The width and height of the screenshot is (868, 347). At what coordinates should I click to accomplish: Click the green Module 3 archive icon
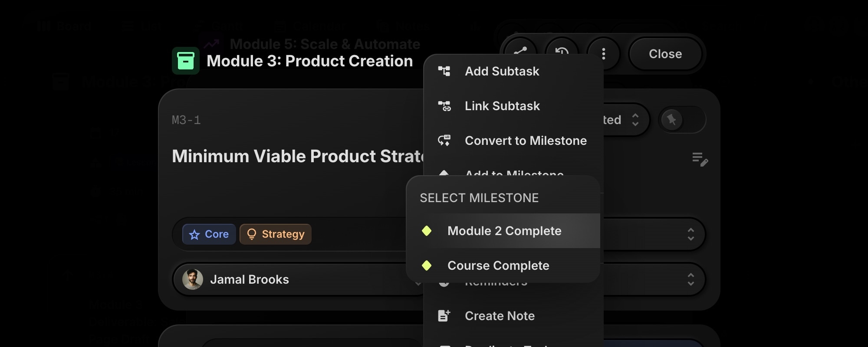click(x=186, y=61)
